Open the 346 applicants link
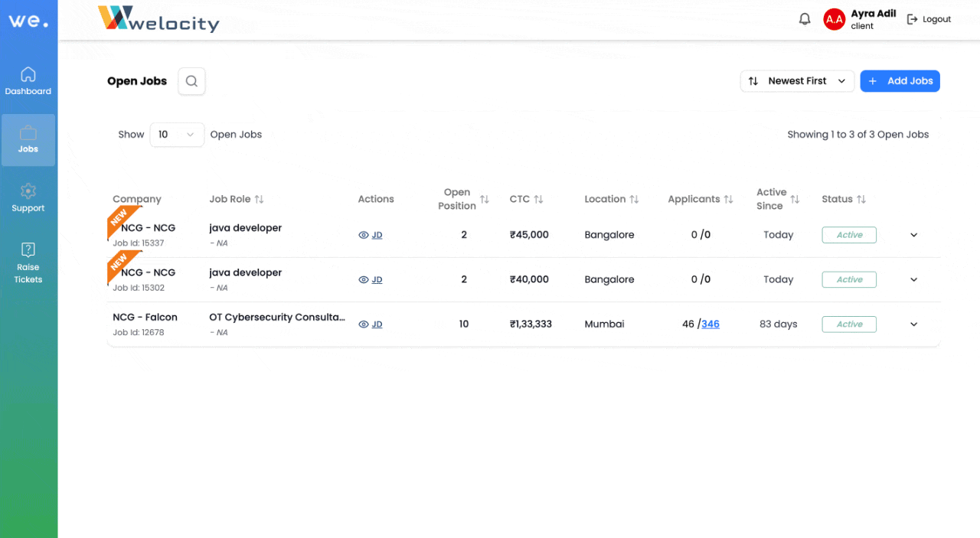980x538 pixels. coord(710,324)
